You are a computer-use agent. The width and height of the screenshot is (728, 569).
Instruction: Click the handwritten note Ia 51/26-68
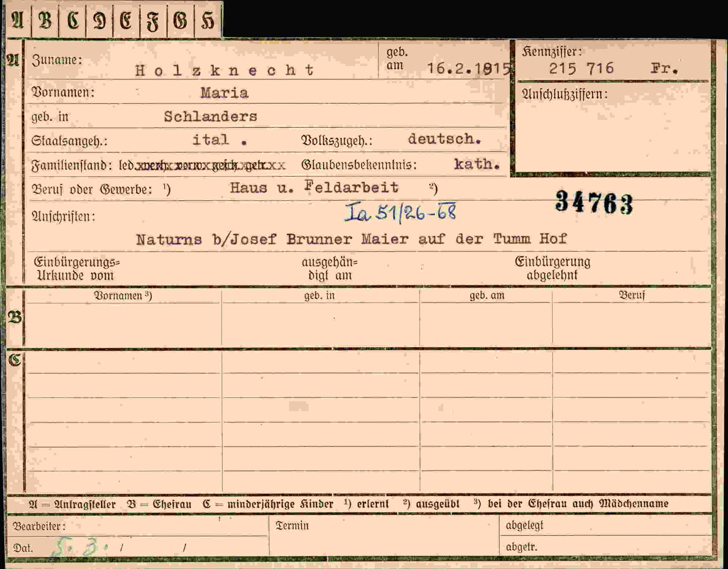click(x=400, y=212)
